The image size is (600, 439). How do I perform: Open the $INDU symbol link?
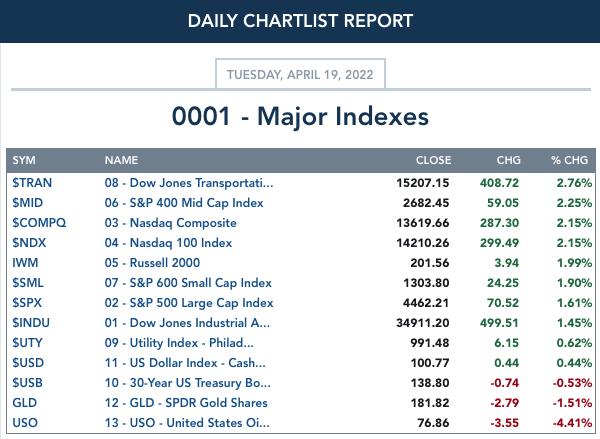click(x=31, y=323)
